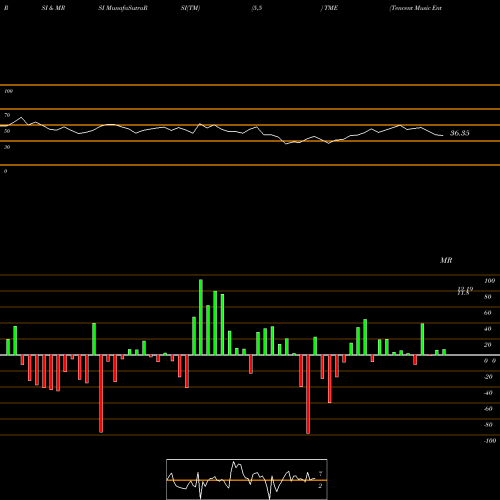Image resolution: width=500 pixels, height=500 pixels.
Task: Select the MR axis label -60
Action: click(x=488, y=409)
